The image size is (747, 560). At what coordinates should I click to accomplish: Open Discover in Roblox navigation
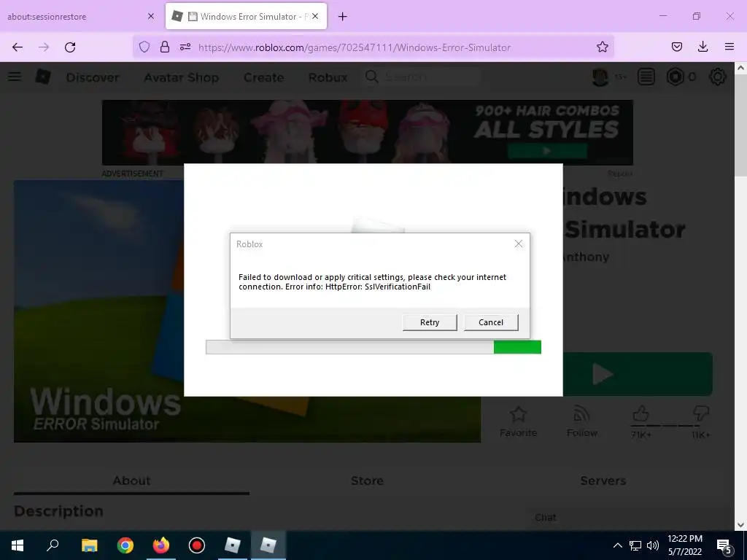pos(93,77)
